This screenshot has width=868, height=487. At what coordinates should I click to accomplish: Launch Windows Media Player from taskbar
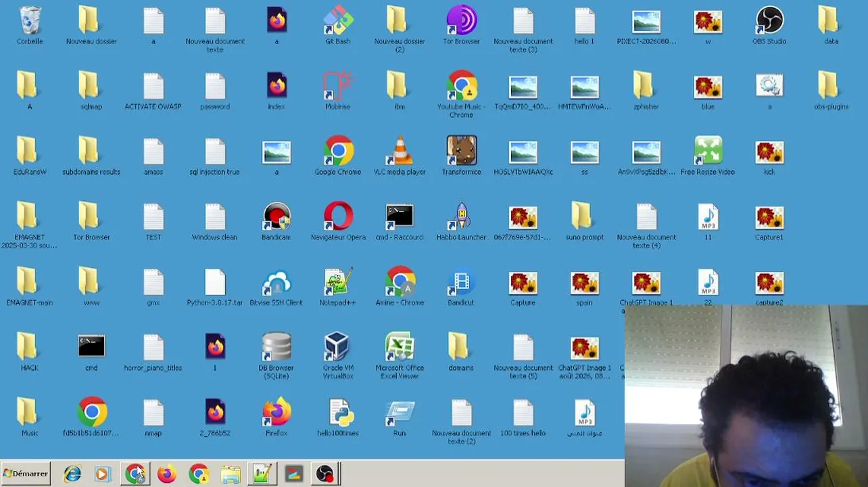click(x=102, y=474)
